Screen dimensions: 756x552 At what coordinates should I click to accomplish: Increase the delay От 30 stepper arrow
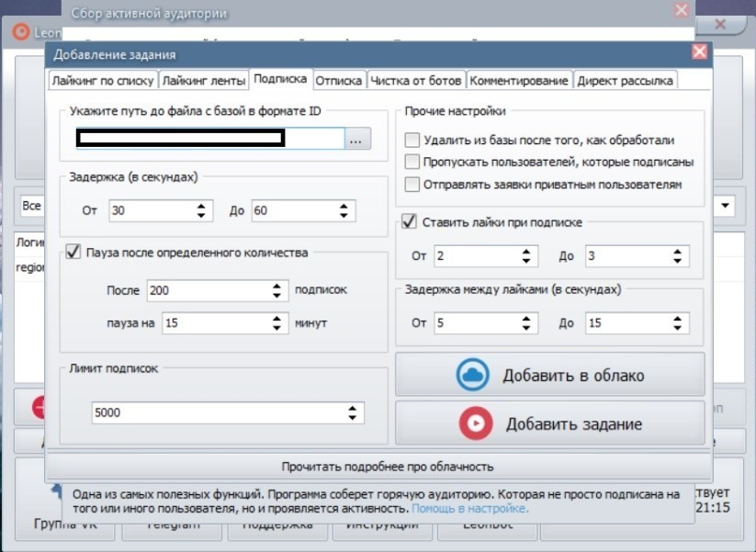coord(201,207)
